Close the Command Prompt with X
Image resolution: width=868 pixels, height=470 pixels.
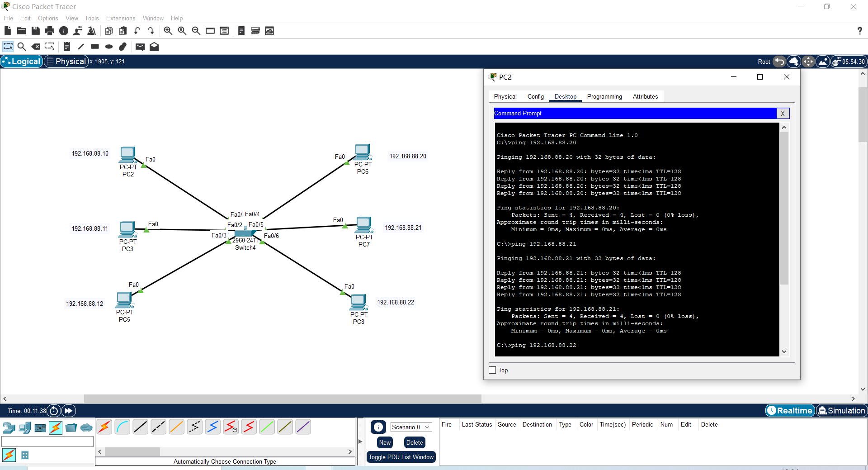pos(783,113)
